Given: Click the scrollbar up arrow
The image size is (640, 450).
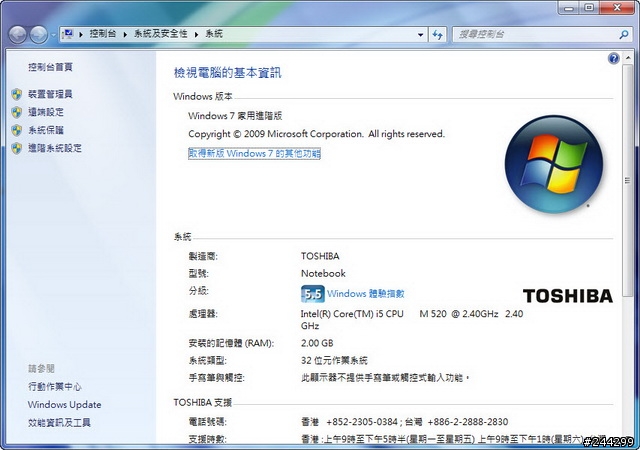Looking at the screenshot, I should pyautogui.click(x=627, y=59).
